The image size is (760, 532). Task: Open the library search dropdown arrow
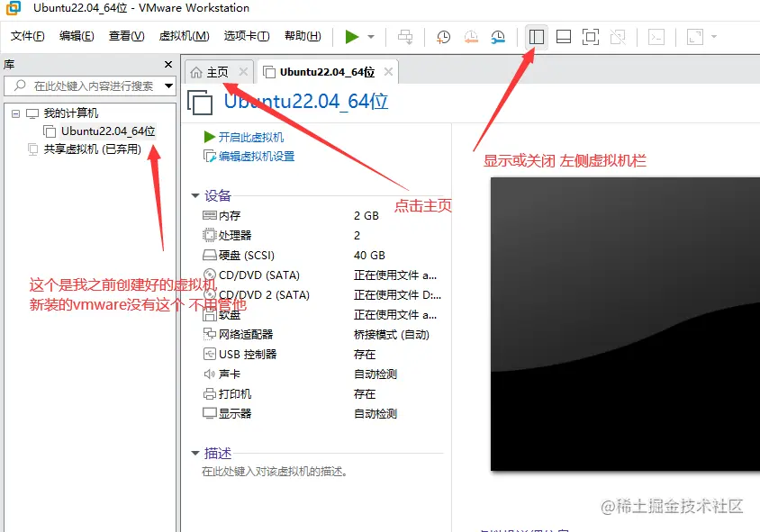click(x=168, y=86)
